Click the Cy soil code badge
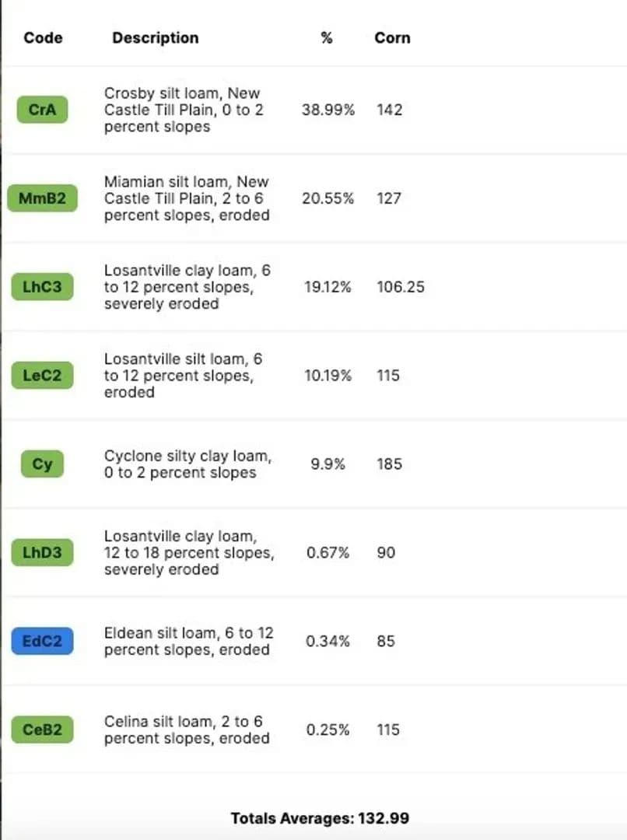 pos(42,464)
